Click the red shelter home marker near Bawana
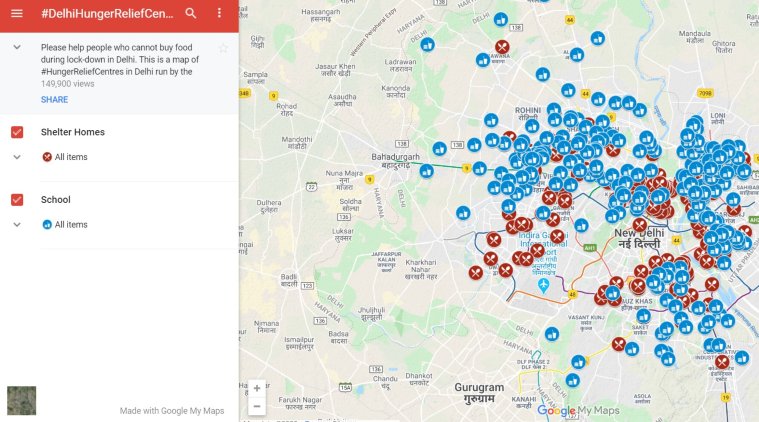 502,47
